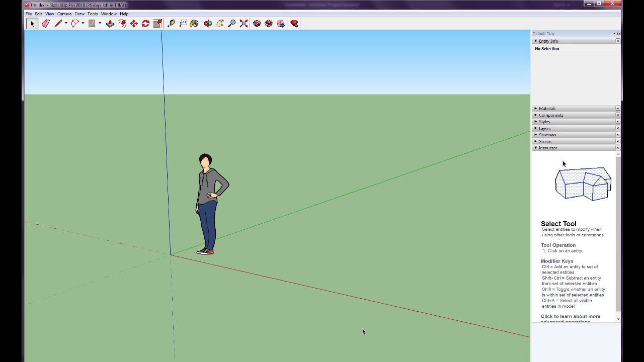This screenshot has width=644, height=362.
Task: Open the View menu
Action: pos(49,14)
